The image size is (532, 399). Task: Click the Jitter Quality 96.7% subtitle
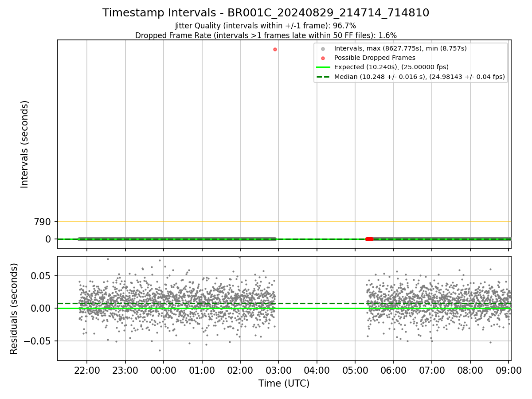[x=266, y=26]
